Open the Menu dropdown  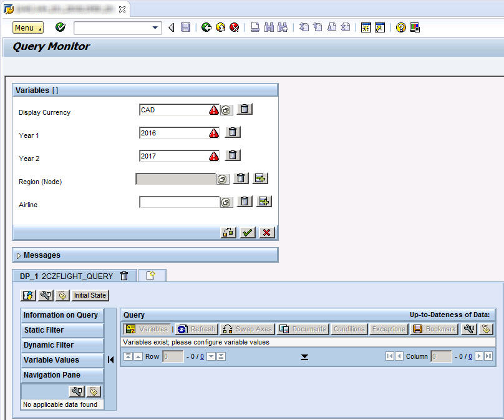pos(26,27)
